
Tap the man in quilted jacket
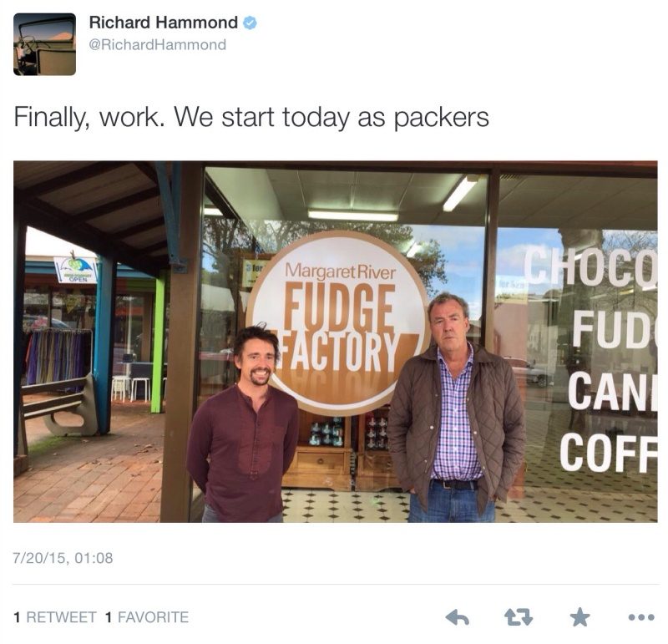tap(455, 408)
